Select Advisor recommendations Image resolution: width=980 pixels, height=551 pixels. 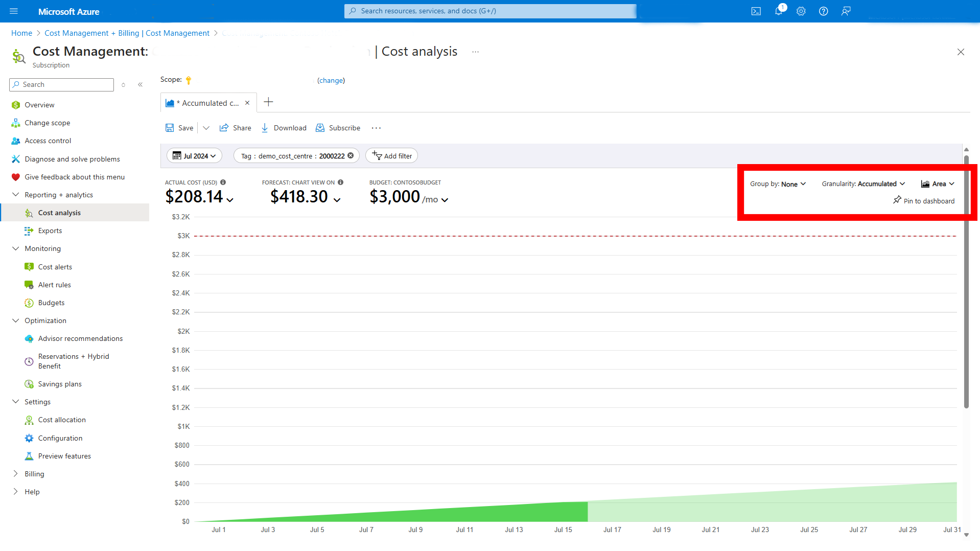click(x=80, y=338)
